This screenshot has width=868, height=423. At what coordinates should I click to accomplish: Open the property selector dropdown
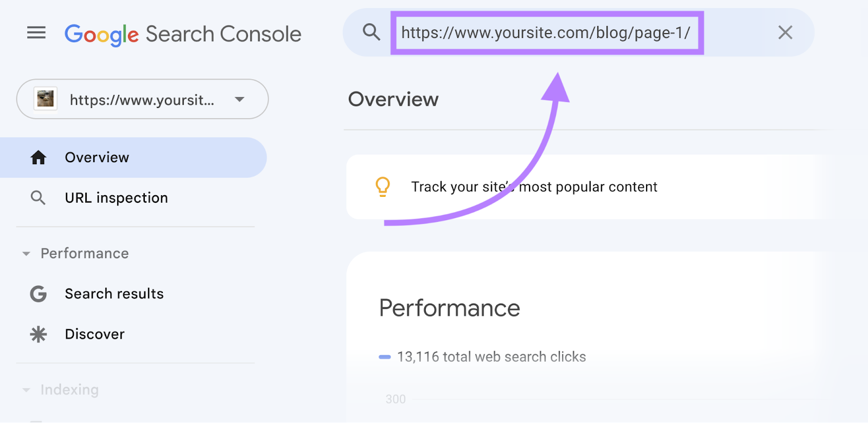pyautogui.click(x=239, y=99)
